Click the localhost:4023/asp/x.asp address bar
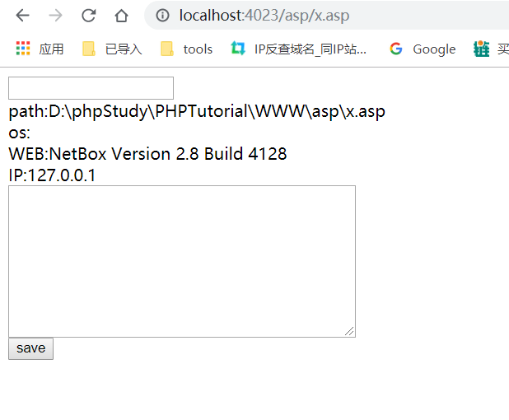 coord(325,16)
